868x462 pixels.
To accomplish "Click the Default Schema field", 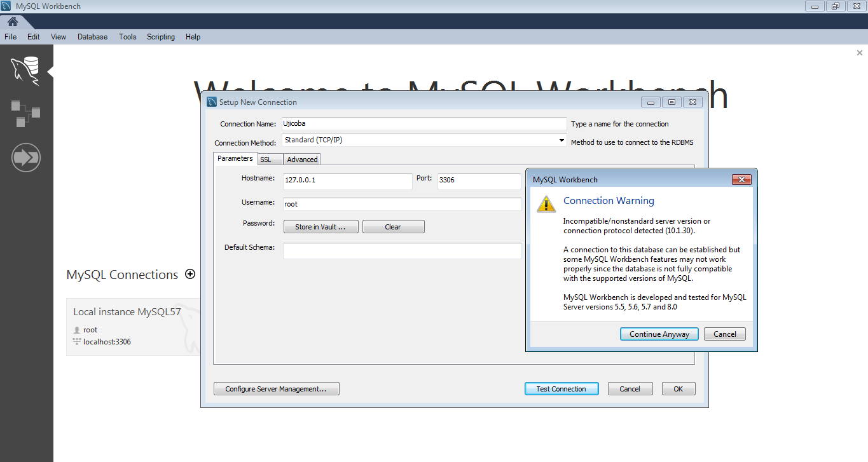I will 402,251.
